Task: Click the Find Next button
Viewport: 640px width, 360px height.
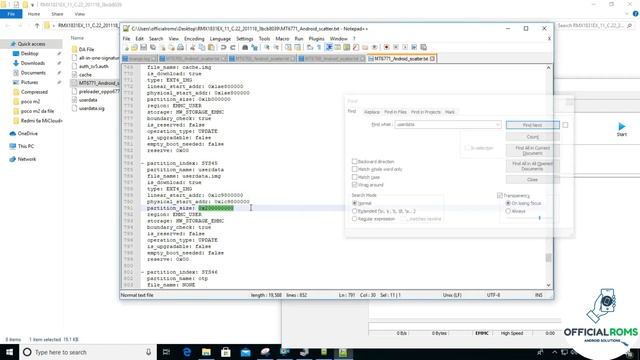Action: [533, 125]
